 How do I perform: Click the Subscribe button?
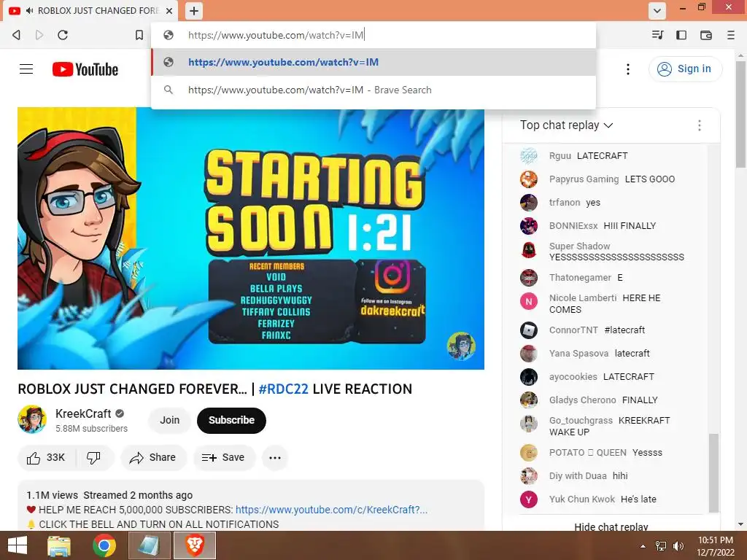(231, 421)
